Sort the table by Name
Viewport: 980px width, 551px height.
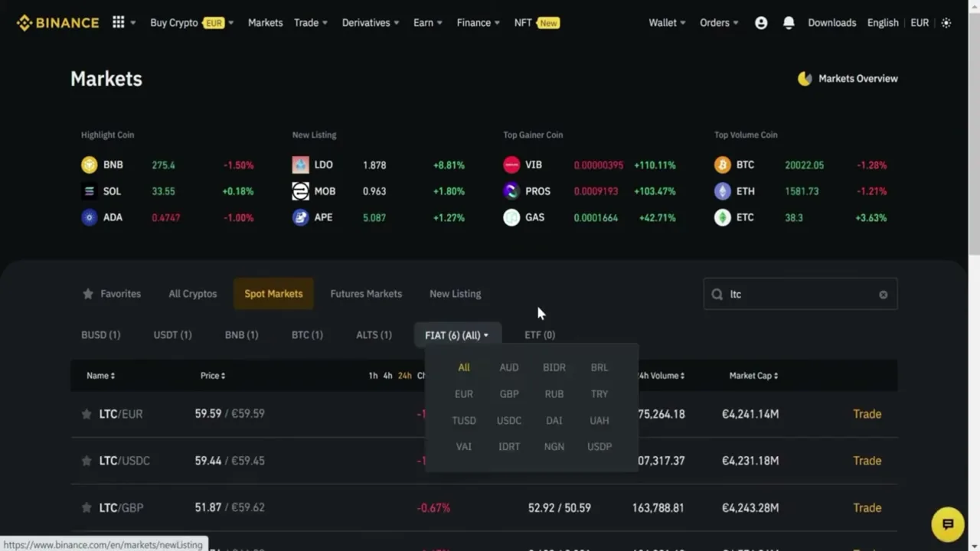[100, 376]
